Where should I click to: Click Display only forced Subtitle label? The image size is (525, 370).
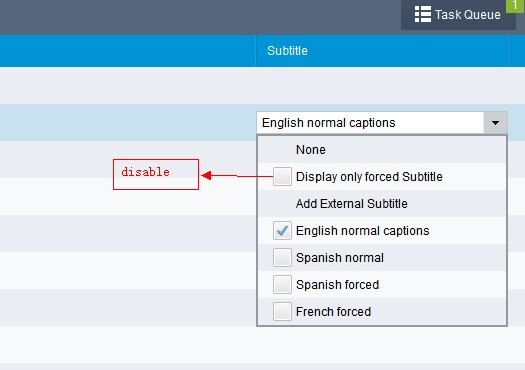click(x=369, y=177)
